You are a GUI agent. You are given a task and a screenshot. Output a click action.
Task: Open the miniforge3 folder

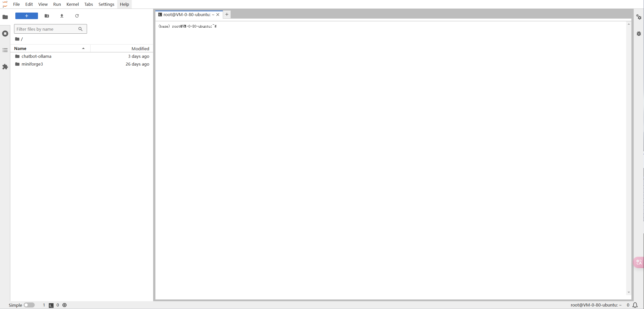pos(32,64)
